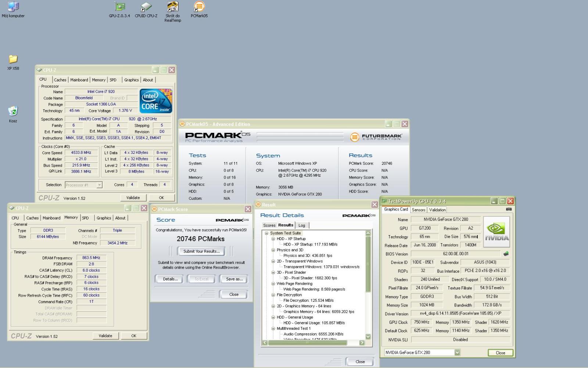Image resolution: width=588 pixels, height=368 pixels.
Task: Switch to Sensors tab in GPU-Z
Action: pyautogui.click(x=419, y=210)
